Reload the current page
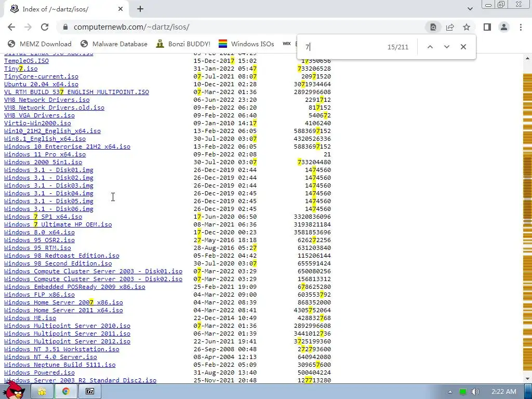 click(x=45, y=27)
